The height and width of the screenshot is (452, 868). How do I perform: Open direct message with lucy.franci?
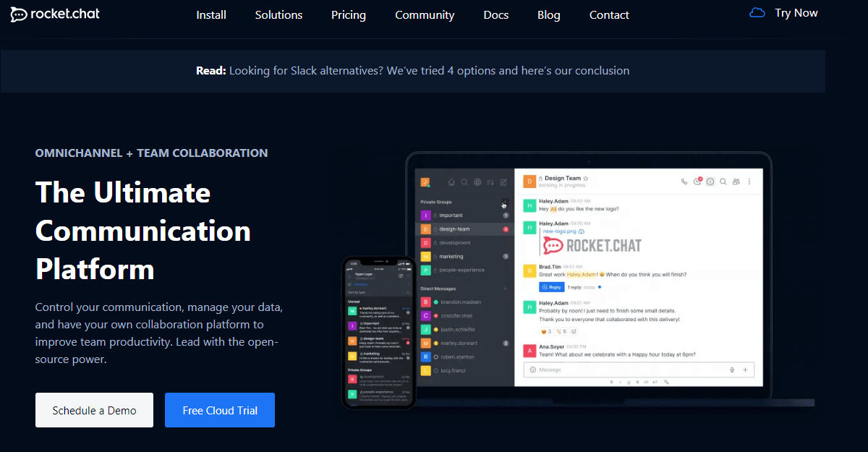click(x=465, y=370)
